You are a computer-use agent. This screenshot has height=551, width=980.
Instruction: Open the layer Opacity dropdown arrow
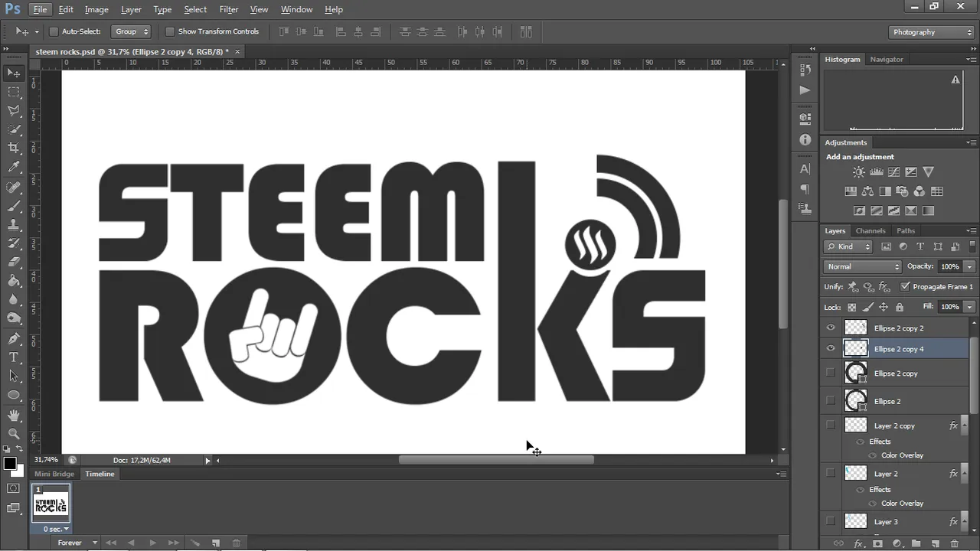click(x=969, y=266)
